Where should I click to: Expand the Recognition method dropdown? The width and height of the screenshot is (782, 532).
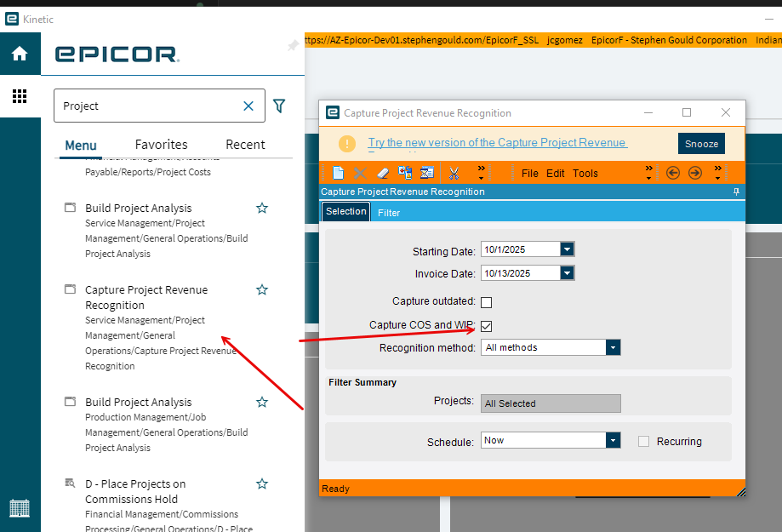point(613,347)
